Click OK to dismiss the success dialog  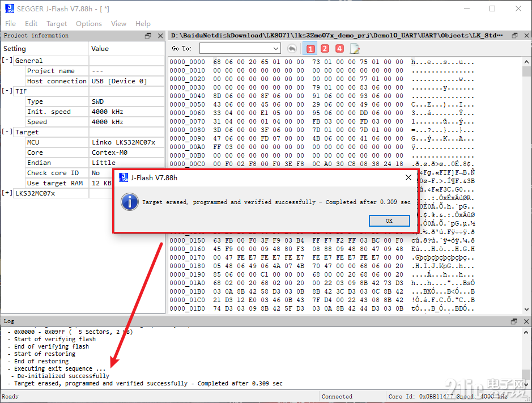coord(389,220)
